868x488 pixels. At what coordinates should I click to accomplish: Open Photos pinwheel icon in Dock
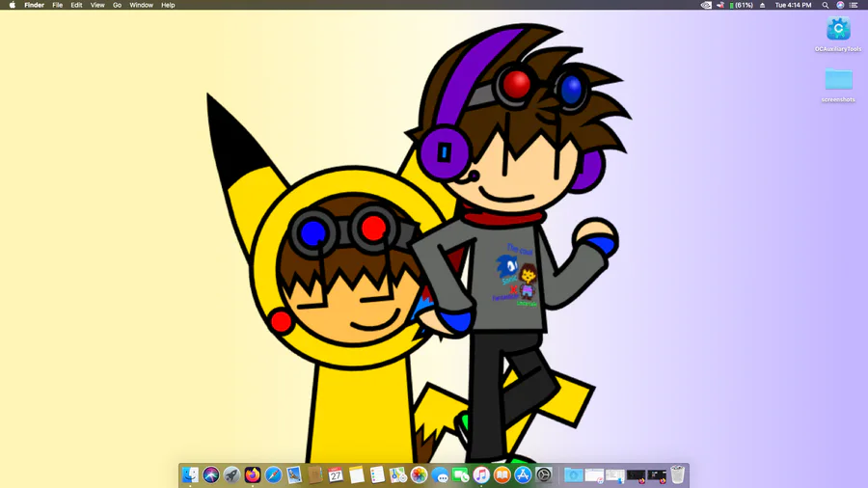click(420, 474)
